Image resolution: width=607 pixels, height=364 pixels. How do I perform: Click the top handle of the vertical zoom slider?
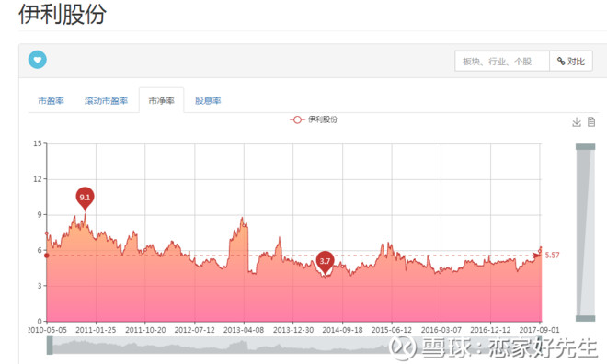[585, 146]
